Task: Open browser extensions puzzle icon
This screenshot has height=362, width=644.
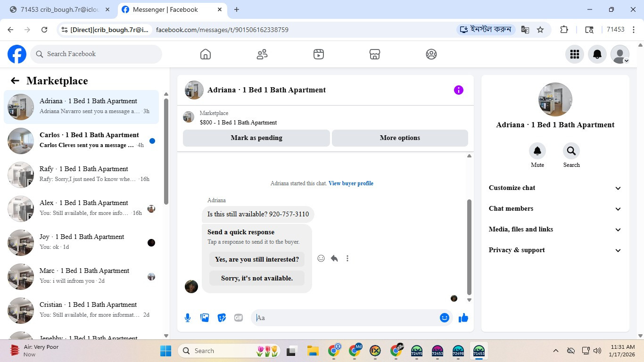Action: coord(564,30)
